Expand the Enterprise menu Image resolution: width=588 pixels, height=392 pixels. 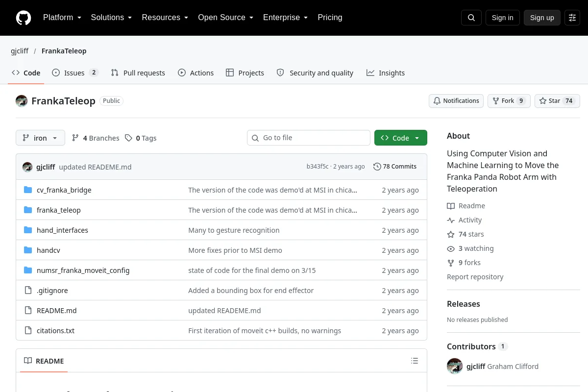tap(285, 18)
